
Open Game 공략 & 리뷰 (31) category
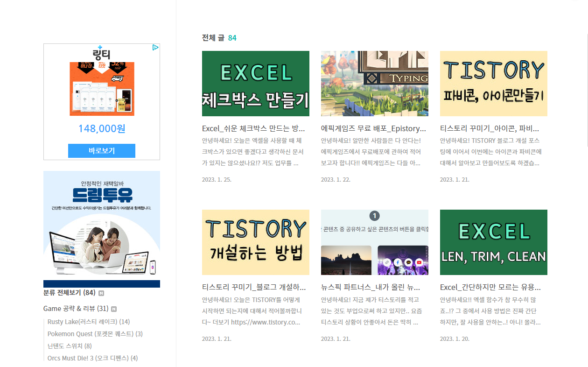pyautogui.click(x=76, y=309)
